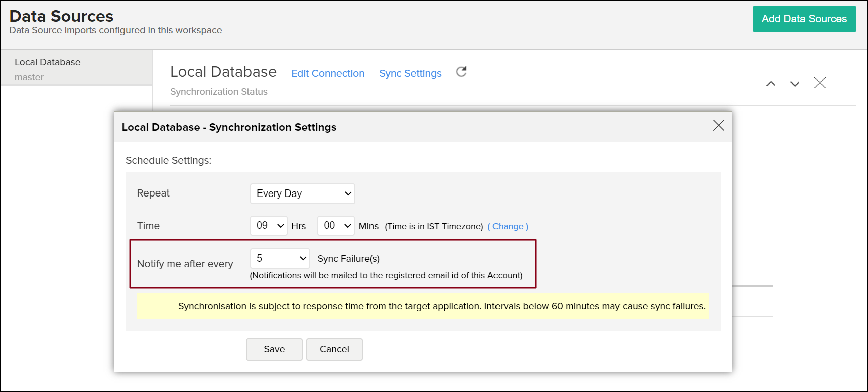Viewport: 868px width, 392px height.
Task: Click the down chevron arrow icon
Action: [x=795, y=84]
